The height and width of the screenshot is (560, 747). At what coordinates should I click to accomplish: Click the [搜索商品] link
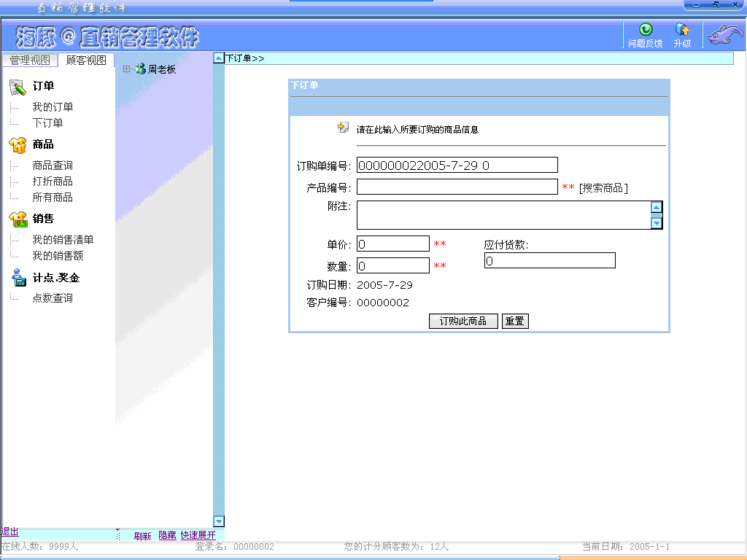603,188
